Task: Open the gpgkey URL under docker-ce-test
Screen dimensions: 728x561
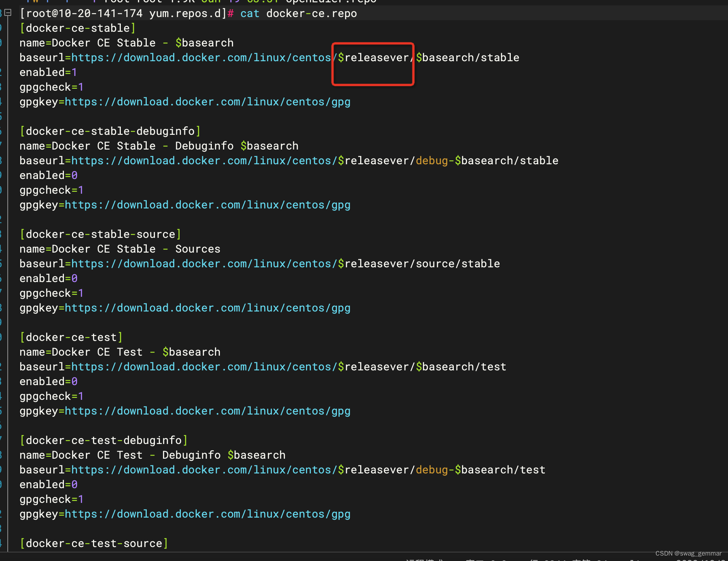Action: tap(208, 411)
